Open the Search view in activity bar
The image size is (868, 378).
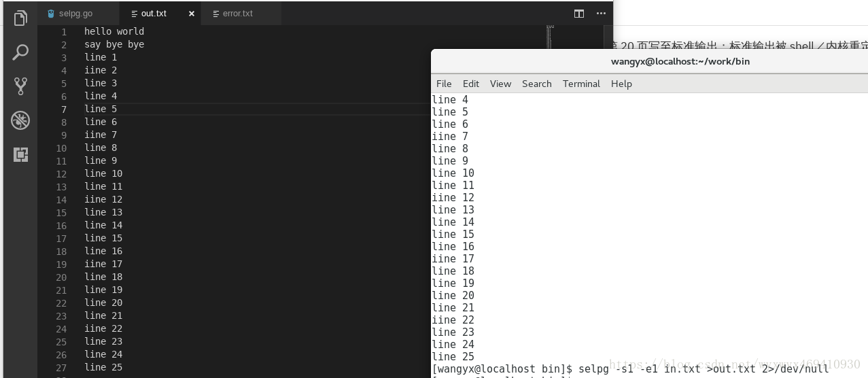coord(20,52)
